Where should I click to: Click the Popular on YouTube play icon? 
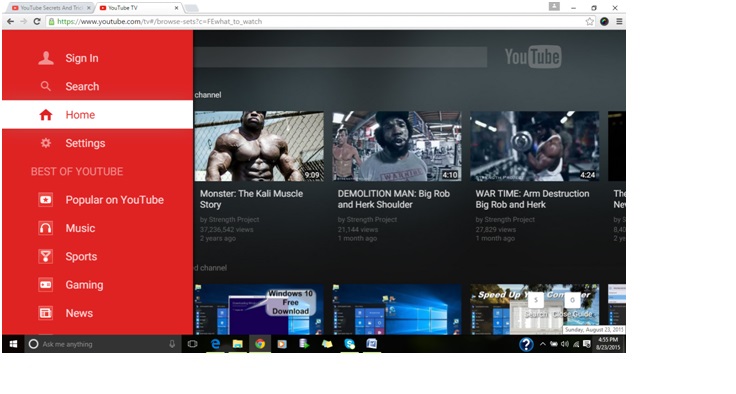[46, 200]
